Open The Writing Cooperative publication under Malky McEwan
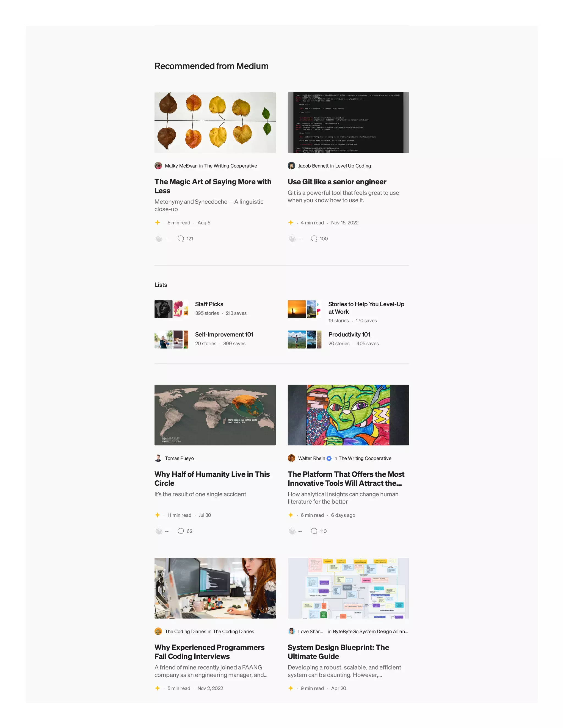Viewport: 563px width, 728px height. point(230,166)
